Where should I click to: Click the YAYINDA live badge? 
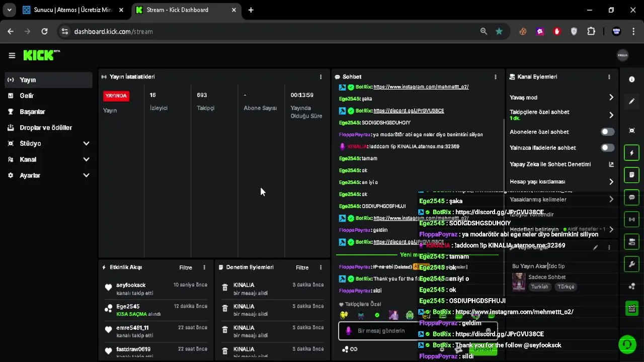click(x=116, y=96)
